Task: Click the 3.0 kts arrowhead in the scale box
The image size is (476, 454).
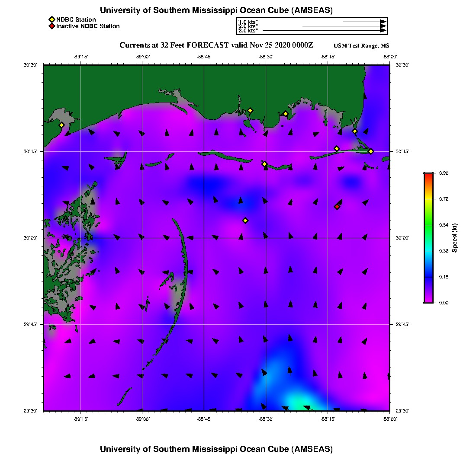Action: click(383, 31)
